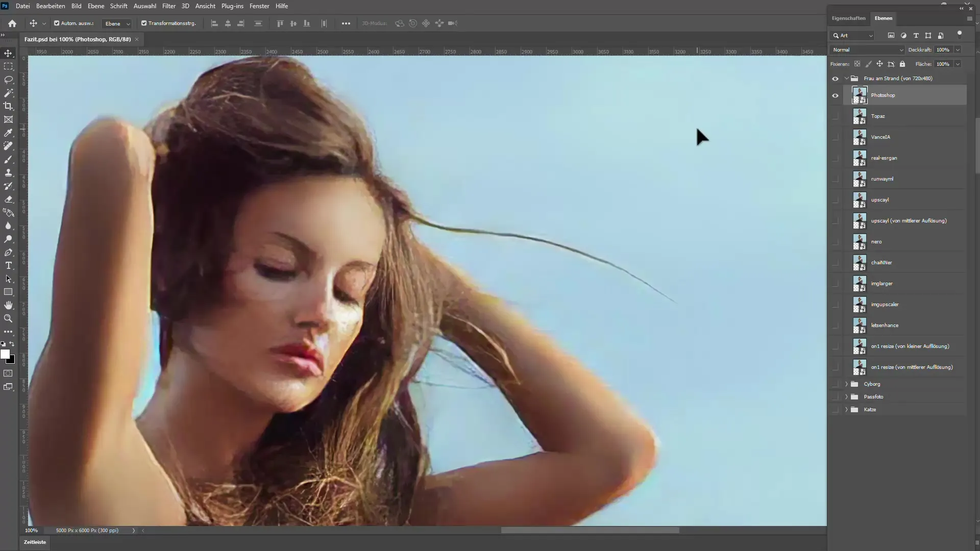The image size is (980, 551).
Task: Open the Filter menu
Action: tap(168, 6)
